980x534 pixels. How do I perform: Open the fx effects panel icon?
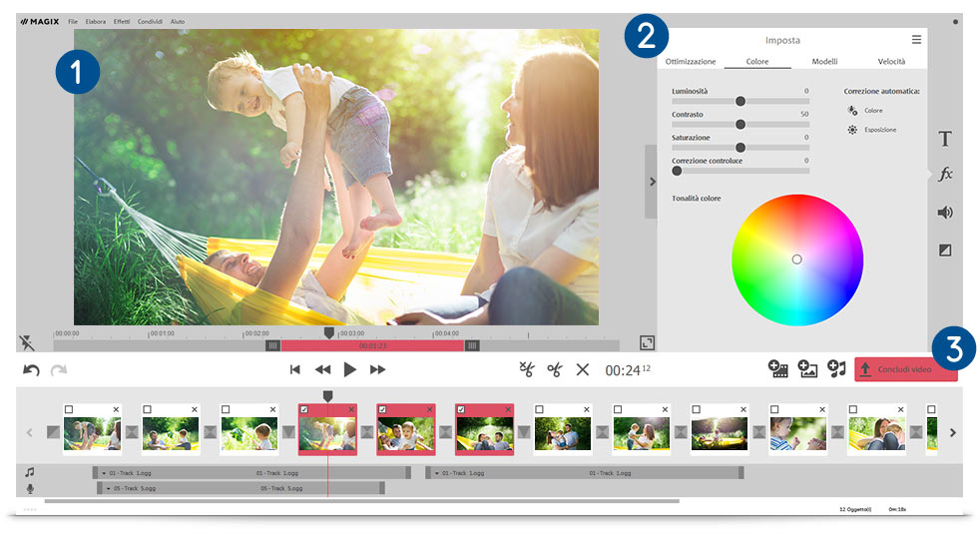(x=945, y=175)
